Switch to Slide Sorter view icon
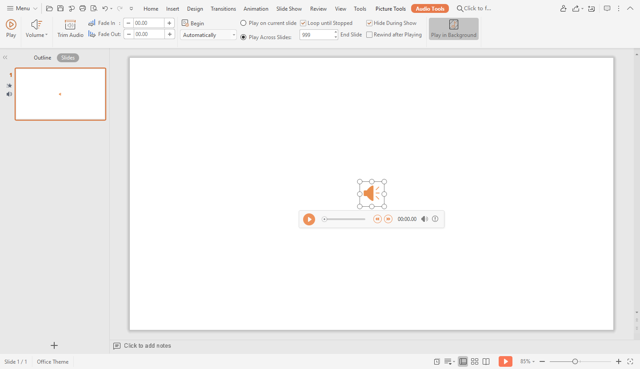Image resolution: width=640 pixels, height=369 pixels. [474, 362]
